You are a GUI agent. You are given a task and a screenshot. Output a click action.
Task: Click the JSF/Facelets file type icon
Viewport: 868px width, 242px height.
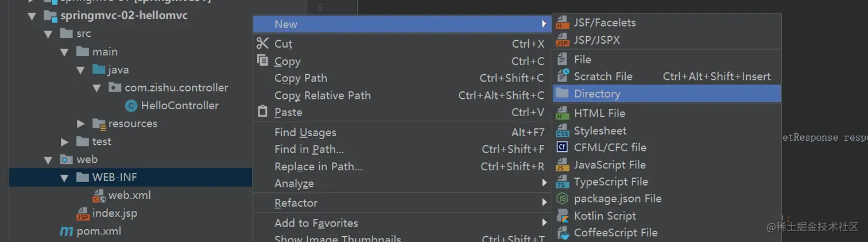[x=563, y=23]
